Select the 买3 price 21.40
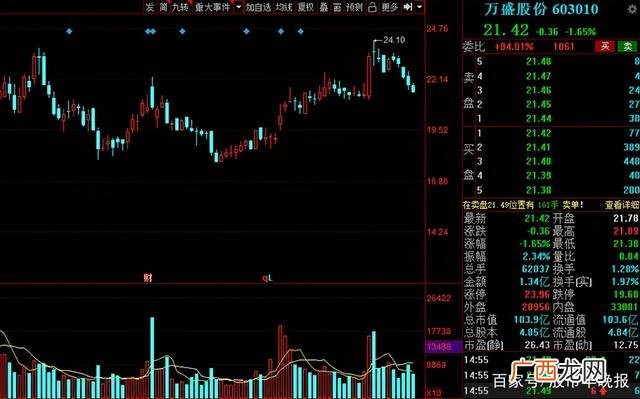This screenshot has height=399, width=640. point(538,162)
